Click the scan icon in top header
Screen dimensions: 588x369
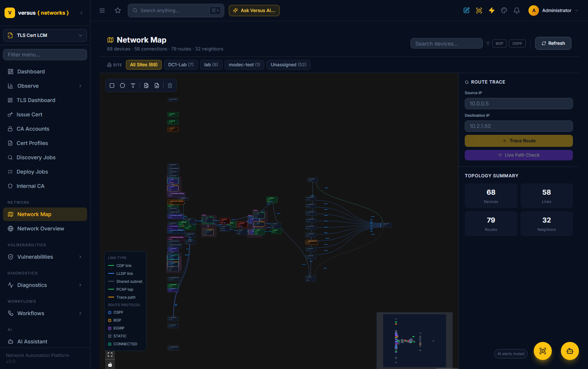point(479,11)
